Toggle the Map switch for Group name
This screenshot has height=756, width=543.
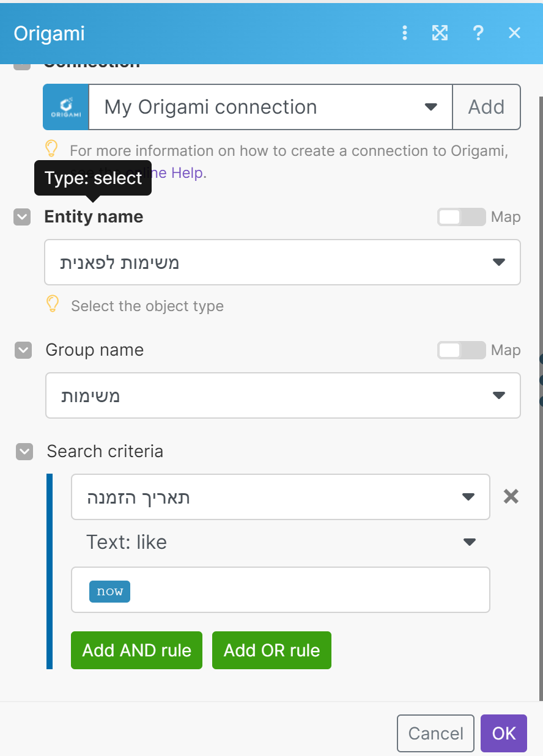[461, 350]
